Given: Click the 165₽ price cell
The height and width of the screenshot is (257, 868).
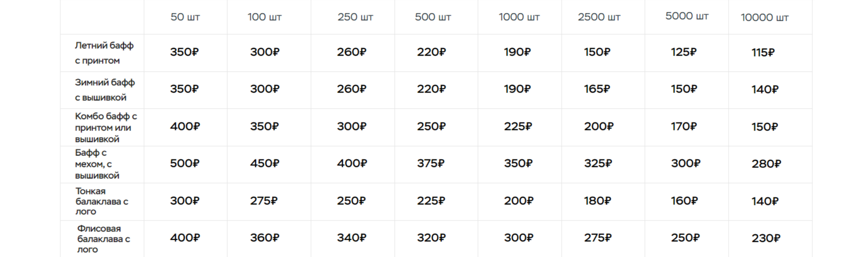Looking at the screenshot, I should coord(597,89).
